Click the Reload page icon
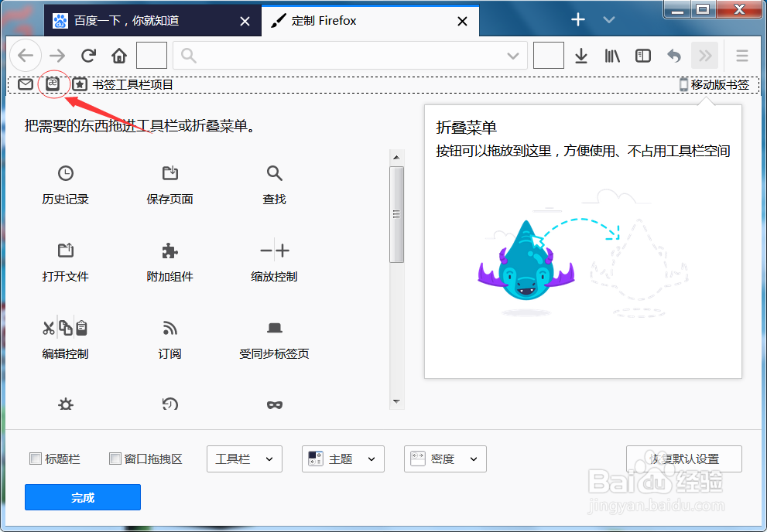 tap(88, 56)
